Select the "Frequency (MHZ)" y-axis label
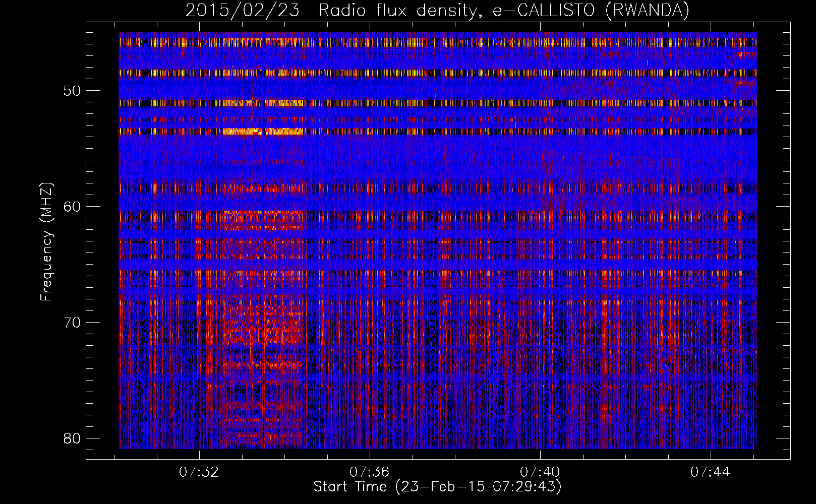Viewport: 816px width, 504px height. point(46,242)
